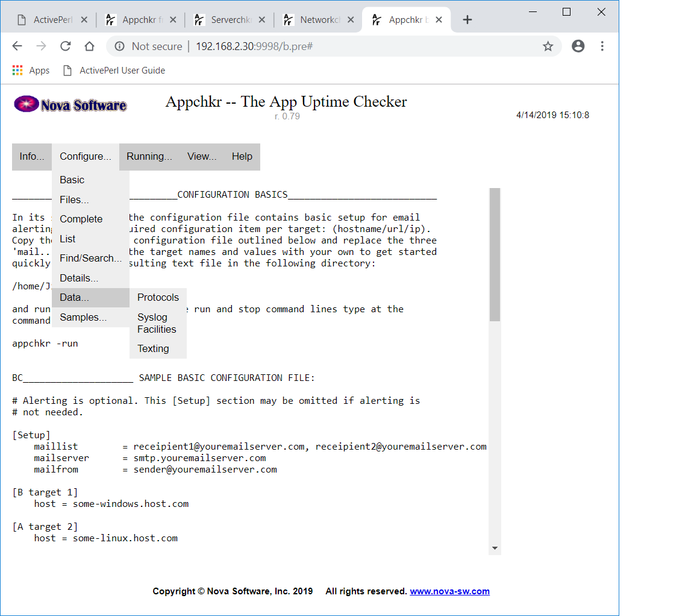Click the '[Setup]' section heading text
Image resolution: width=694 pixels, height=616 pixels.
point(31,435)
